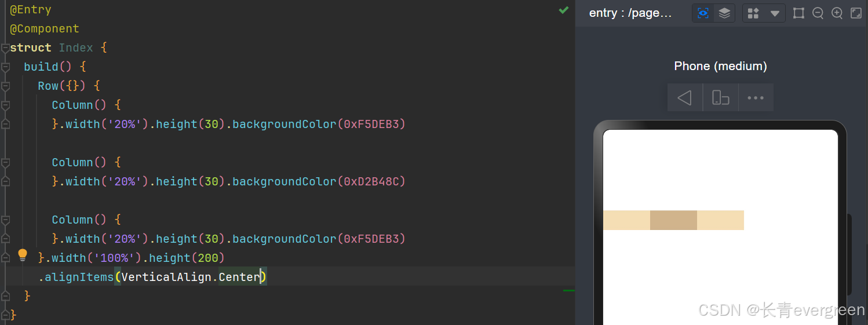Screen dimensions: 868x325
Task: Click the darker tan middle block in preview
Action: click(673, 220)
